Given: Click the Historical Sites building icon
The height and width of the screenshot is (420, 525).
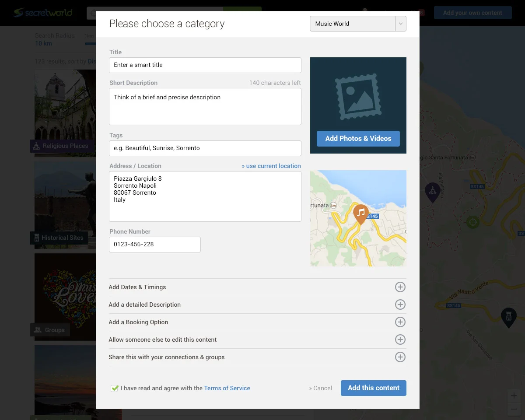Looking at the screenshot, I should point(36,238).
